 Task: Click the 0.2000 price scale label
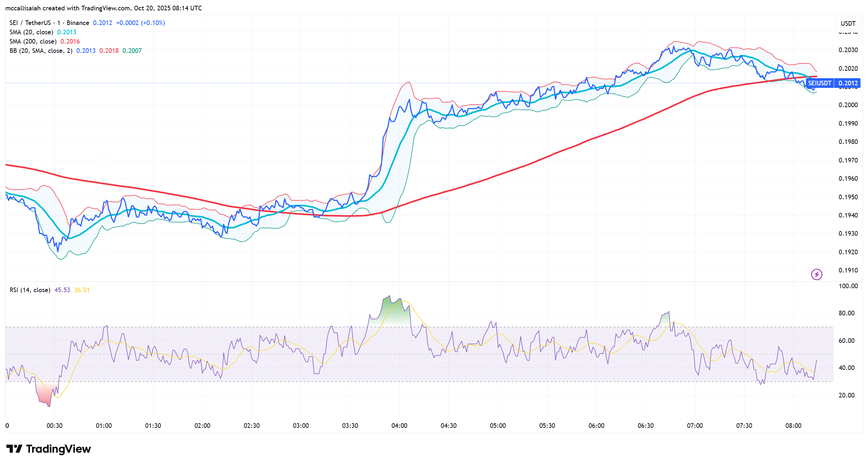coord(848,105)
